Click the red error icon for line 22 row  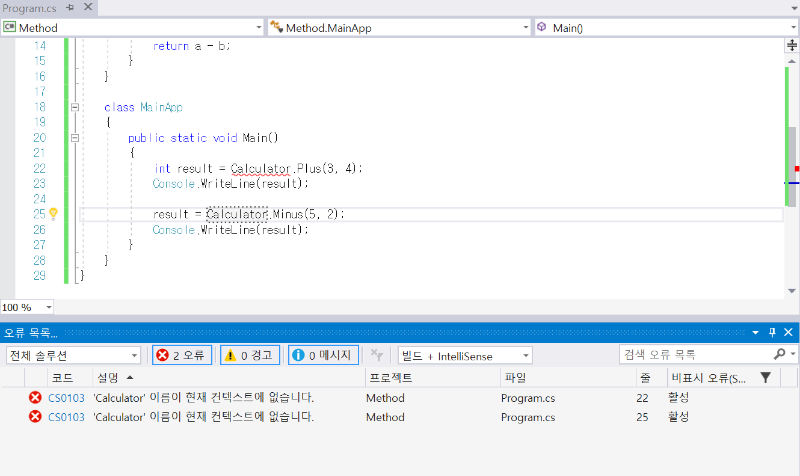point(35,397)
